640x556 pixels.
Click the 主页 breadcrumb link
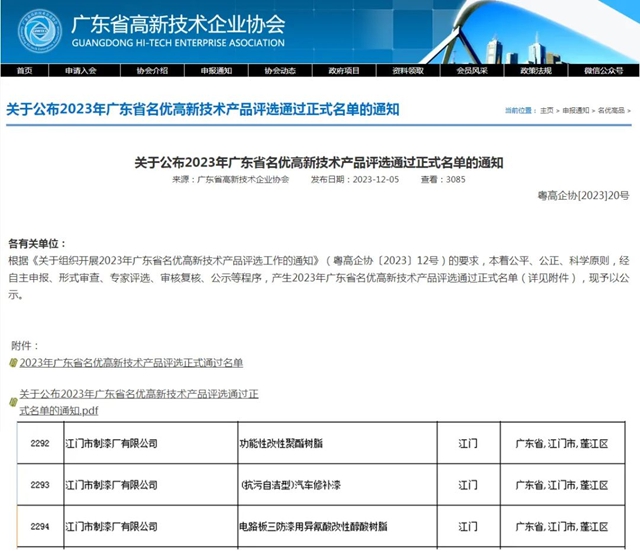pos(547,110)
